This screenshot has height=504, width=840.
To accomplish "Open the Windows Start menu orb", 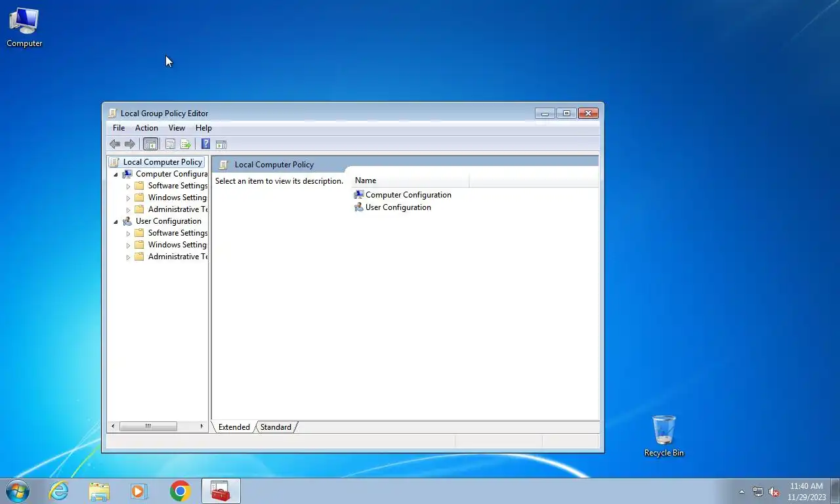I will tap(18, 491).
